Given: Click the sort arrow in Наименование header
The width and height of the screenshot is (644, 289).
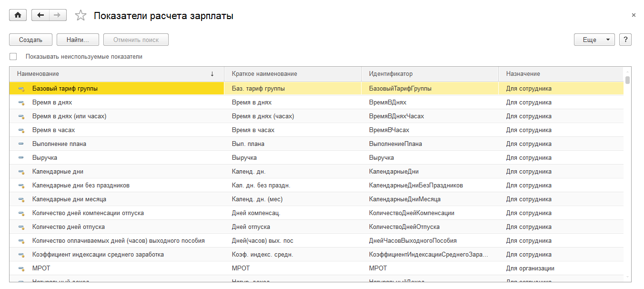Looking at the screenshot, I should click(x=212, y=74).
